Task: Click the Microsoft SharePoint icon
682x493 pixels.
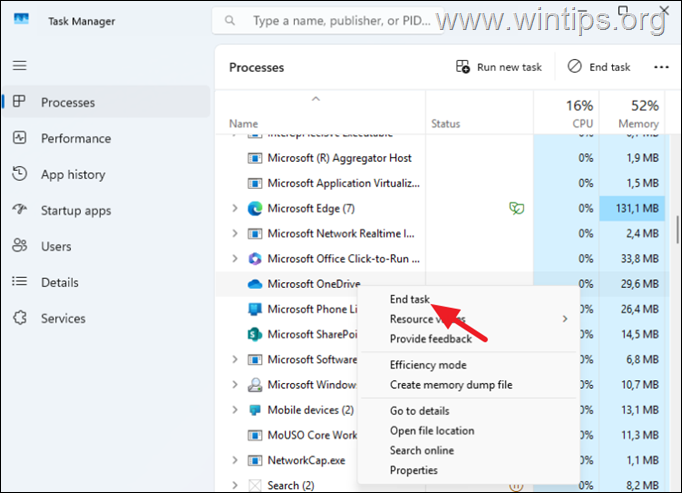Action: [254, 334]
